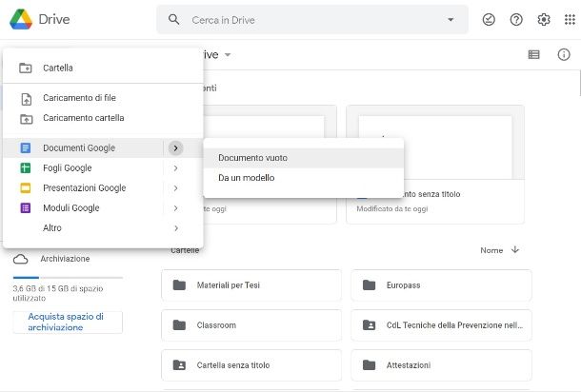Click in the Cerca in Drive field
The image size is (581, 392).
pos(312,20)
